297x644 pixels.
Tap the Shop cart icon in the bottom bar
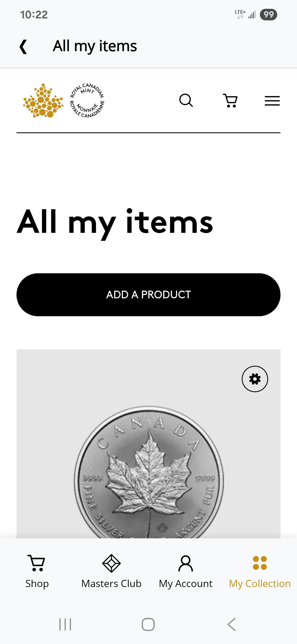tap(36, 563)
